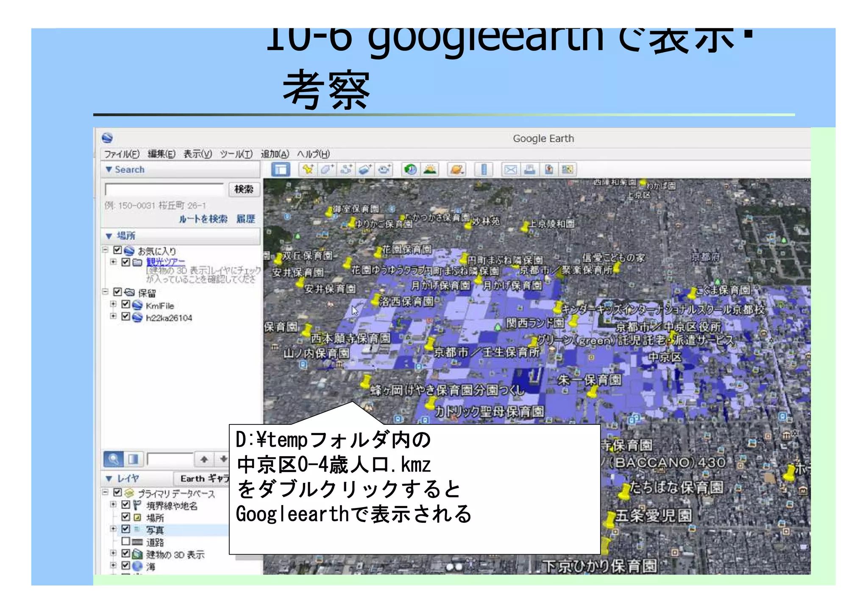The image size is (868, 614).
Task: Move item down with the down arrow button
Action: point(223,459)
